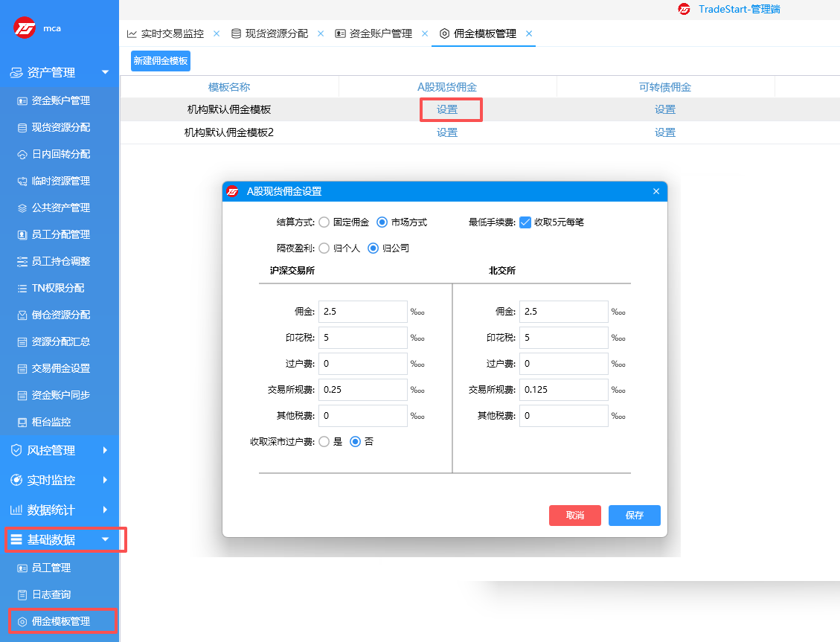Image resolution: width=840 pixels, height=642 pixels.
Task: Select 是 for 收取深市过户费
Action: tap(324, 441)
